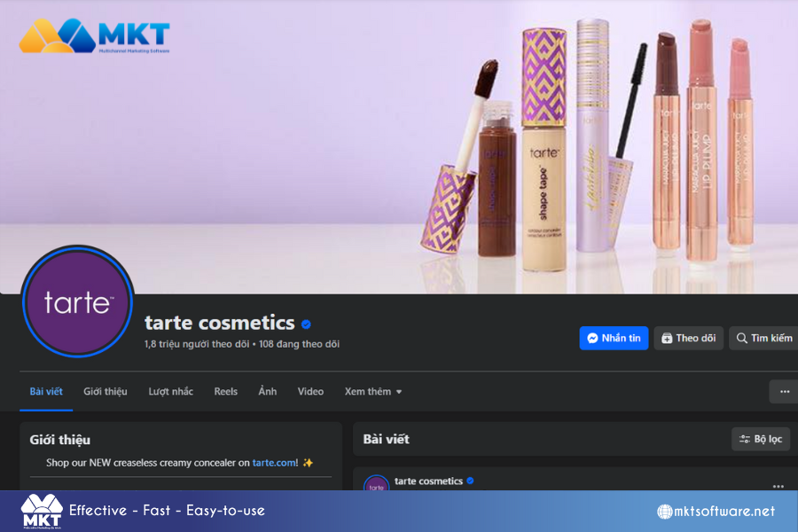Image resolution: width=798 pixels, height=532 pixels.
Task: Click the 'Bài viết' feed heading
Action: coord(387,439)
